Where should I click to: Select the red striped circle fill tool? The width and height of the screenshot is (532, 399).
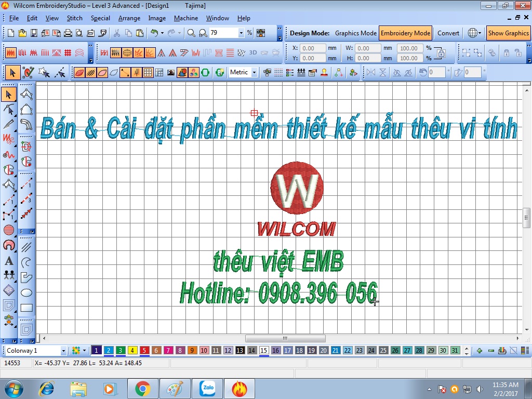[x=9, y=230]
